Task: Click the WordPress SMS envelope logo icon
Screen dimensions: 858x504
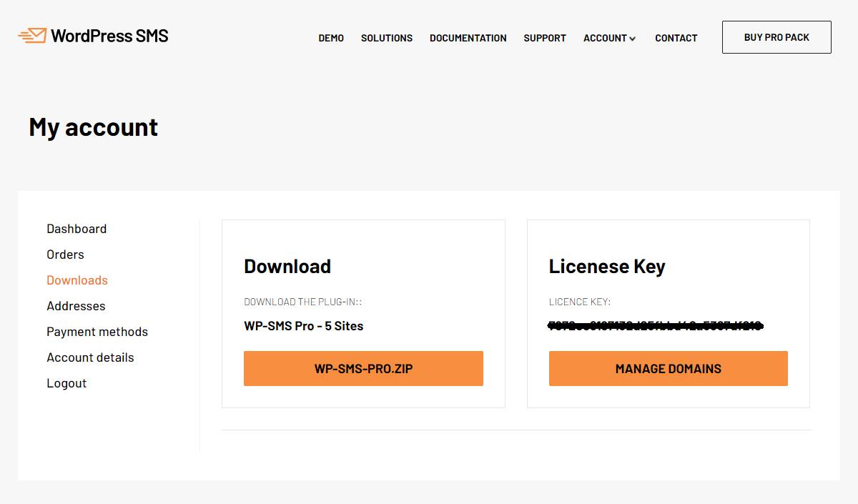Action: (32, 36)
